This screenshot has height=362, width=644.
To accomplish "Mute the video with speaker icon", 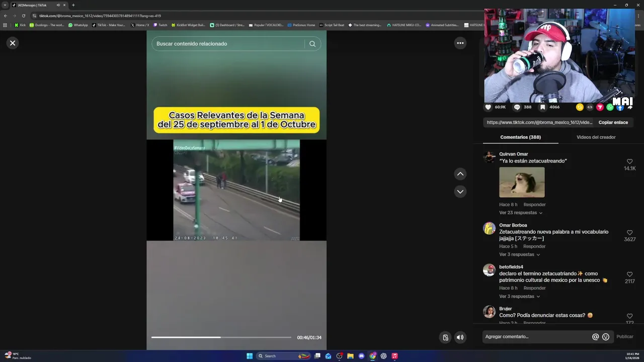I will click(x=460, y=337).
